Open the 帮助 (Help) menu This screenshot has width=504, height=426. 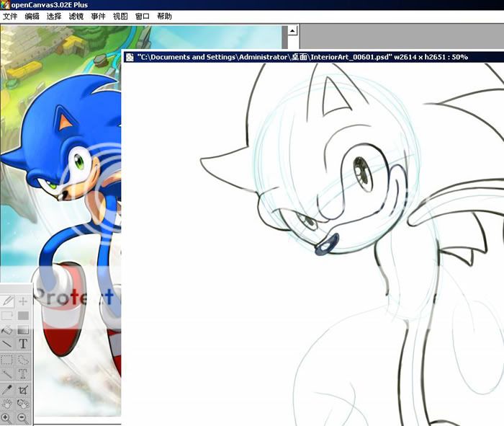[x=164, y=16]
